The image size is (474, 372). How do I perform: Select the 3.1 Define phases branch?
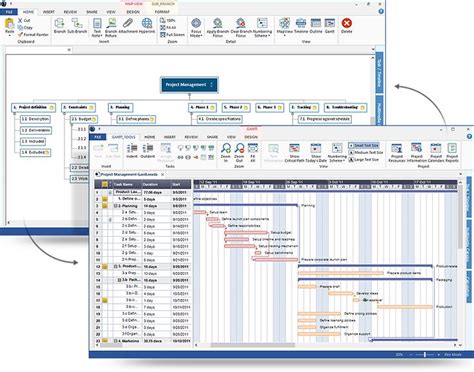(x=136, y=119)
